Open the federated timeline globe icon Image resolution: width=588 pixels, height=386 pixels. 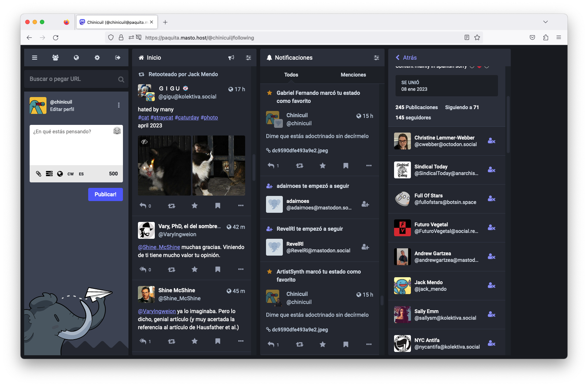coord(76,57)
